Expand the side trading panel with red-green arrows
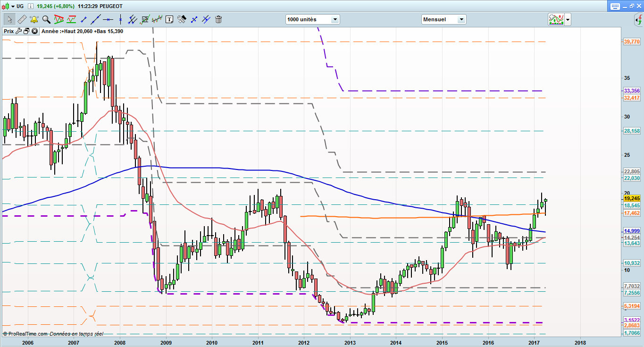Viewport: 644px width, 347px height. coord(638,19)
